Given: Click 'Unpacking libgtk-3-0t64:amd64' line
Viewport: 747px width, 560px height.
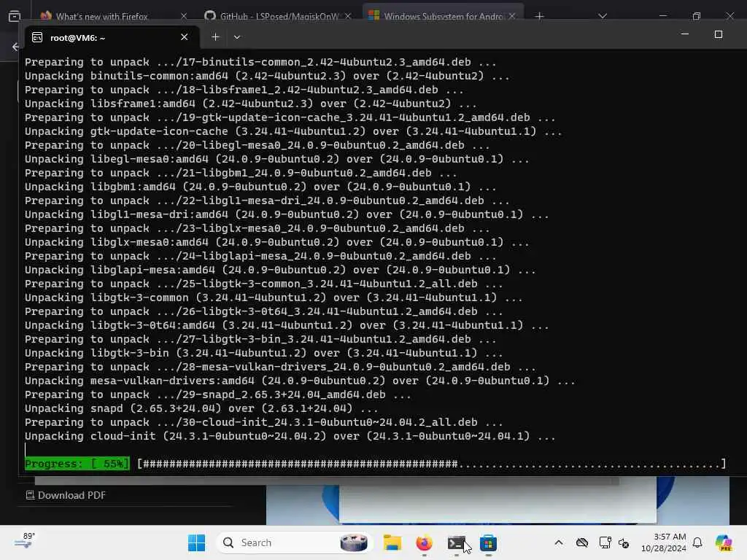Looking at the screenshot, I should (287, 325).
